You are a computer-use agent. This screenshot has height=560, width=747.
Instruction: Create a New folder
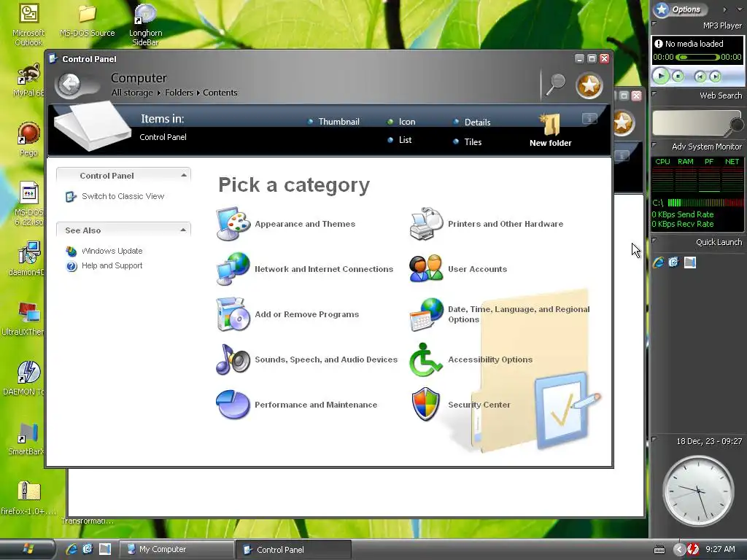[x=550, y=131]
